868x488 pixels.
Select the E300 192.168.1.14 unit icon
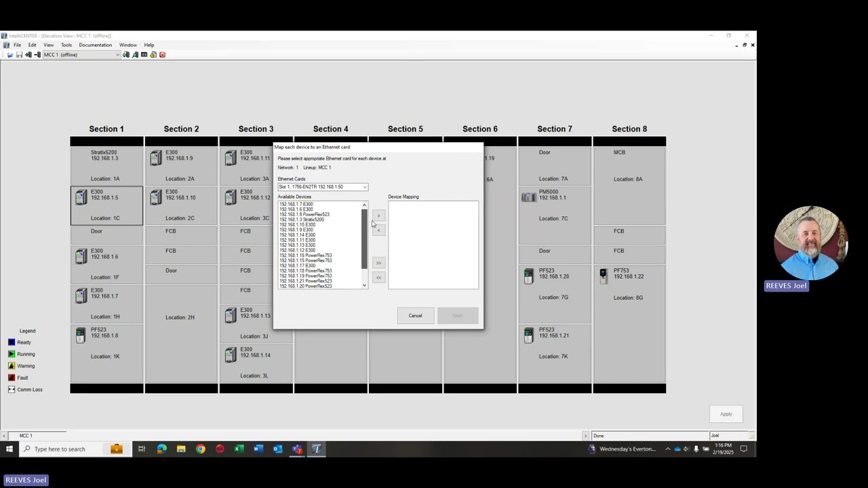[x=231, y=354]
